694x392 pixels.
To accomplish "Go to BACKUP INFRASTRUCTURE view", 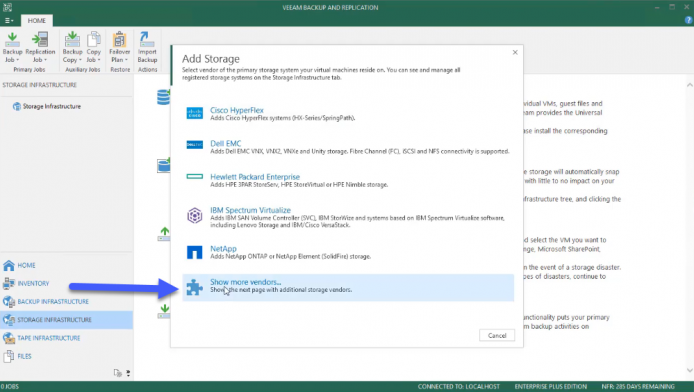I will [x=53, y=301].
